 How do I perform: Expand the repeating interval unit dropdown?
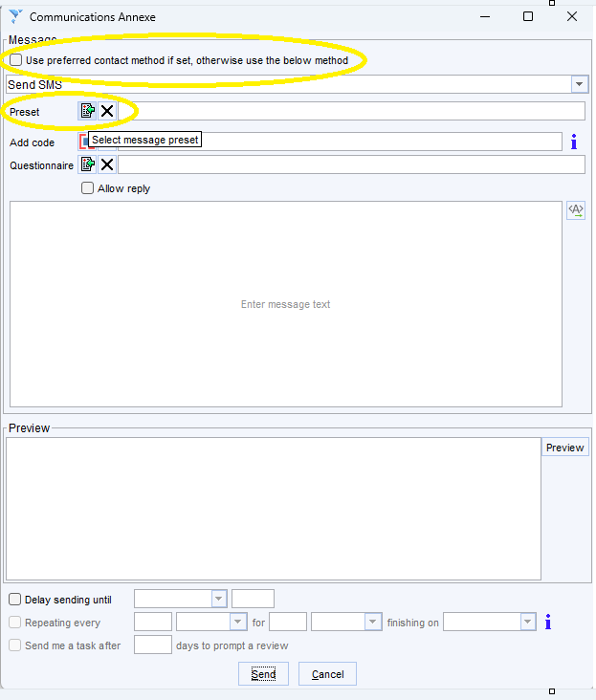(238, 622)
